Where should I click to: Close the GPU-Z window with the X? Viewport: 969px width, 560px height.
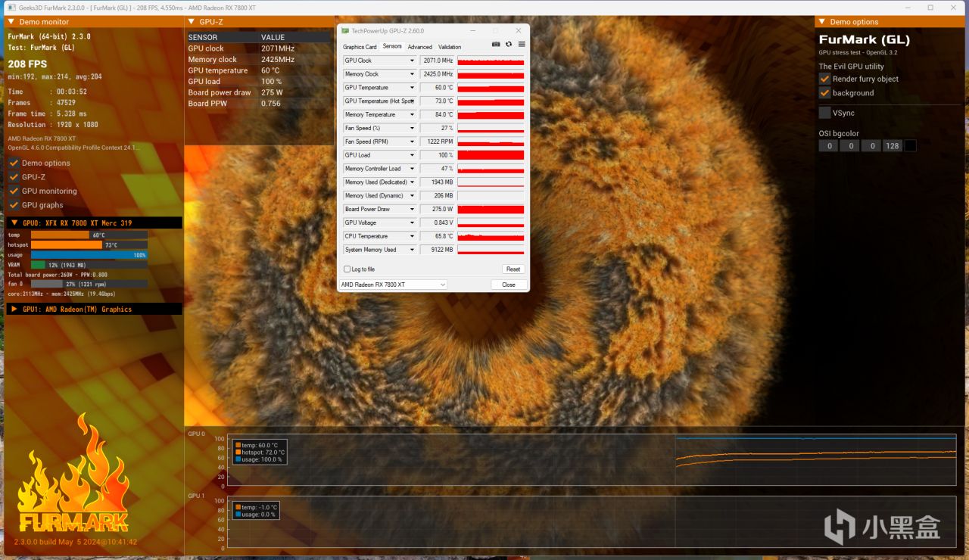[x=519, y=31]
